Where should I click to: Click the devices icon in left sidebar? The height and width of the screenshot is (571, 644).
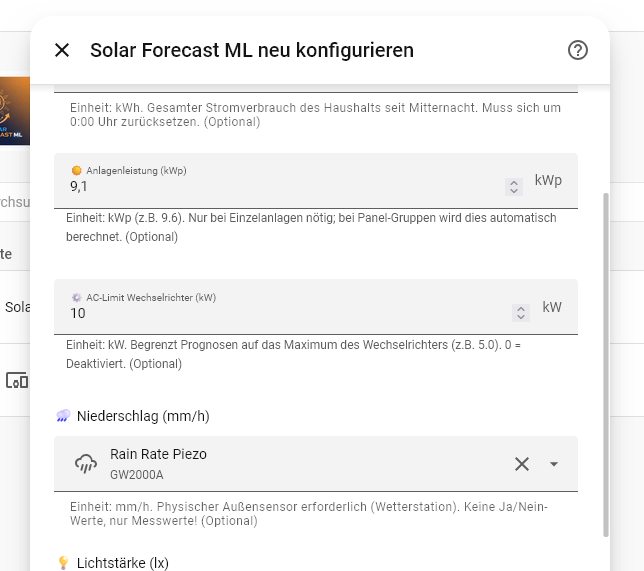pyautogui.click(x=17, y=380)
